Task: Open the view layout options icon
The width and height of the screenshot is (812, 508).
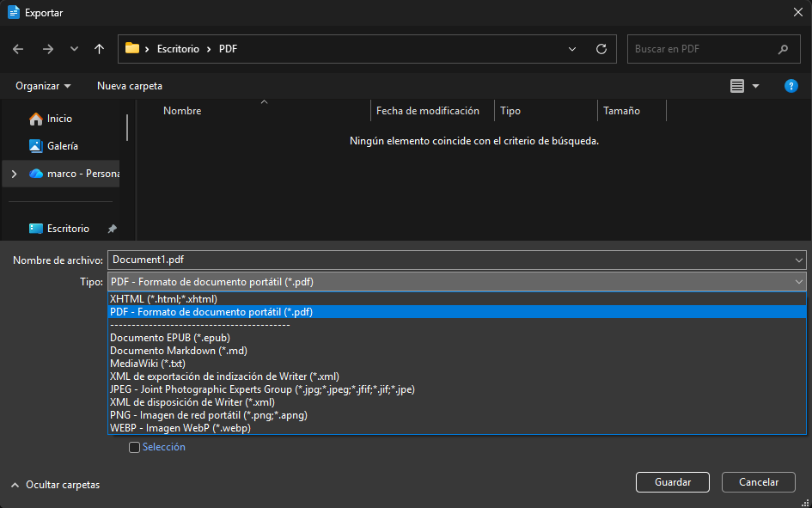Action: coord(736,86)
